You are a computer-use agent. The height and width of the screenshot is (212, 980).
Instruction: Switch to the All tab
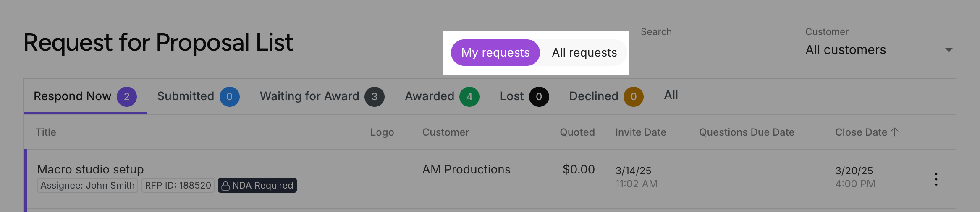pyautogui.click(x=671, y=95)
